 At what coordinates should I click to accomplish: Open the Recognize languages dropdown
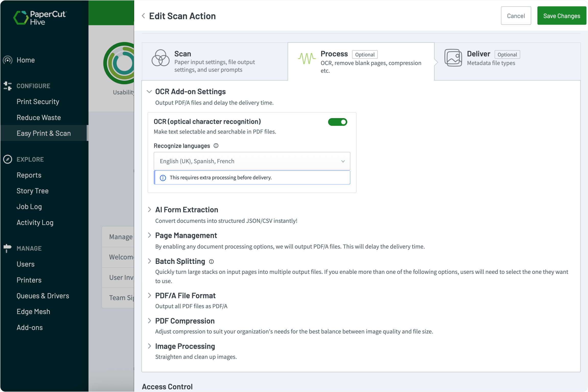(x=252, y=161)
